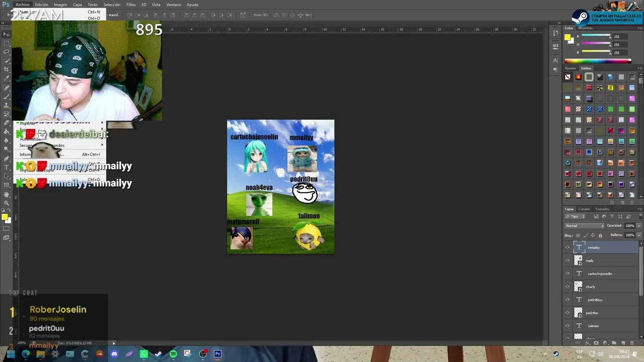Click the Opacidad value field

pos(630,226)
